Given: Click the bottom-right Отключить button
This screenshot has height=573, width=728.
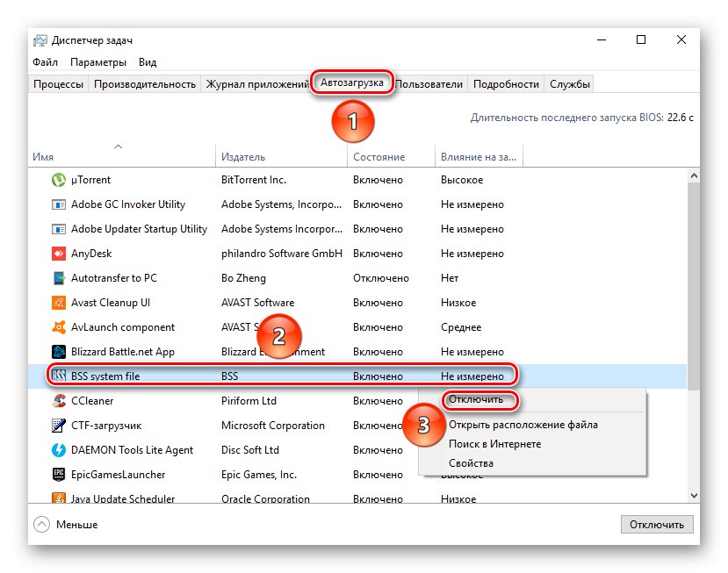Looking at the screenshot, I should (x=657, y=524).
